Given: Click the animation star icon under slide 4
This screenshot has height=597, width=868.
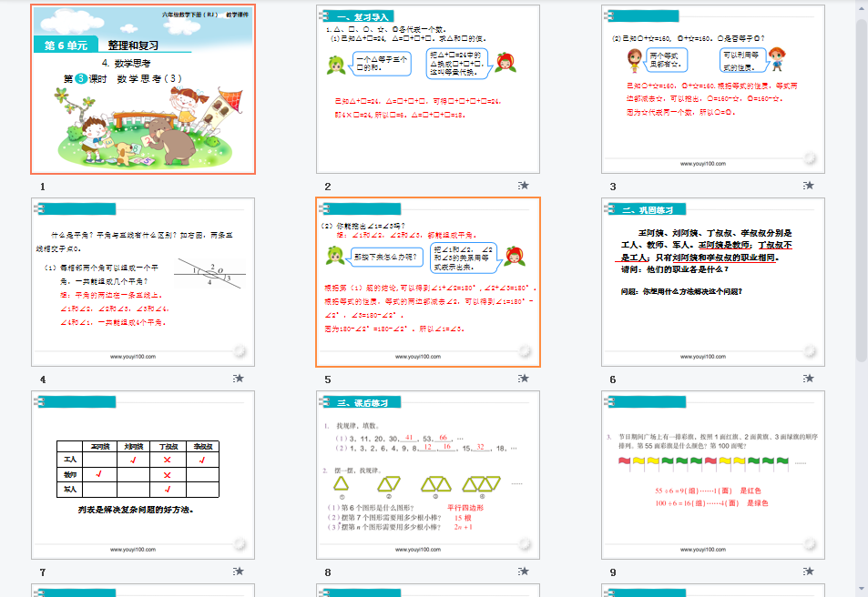Looking at the screenshot, I should pos(238,379).
